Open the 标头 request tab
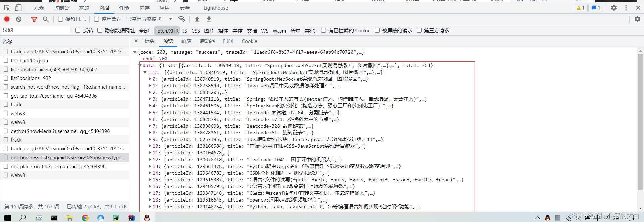 (x=149, y=41)
